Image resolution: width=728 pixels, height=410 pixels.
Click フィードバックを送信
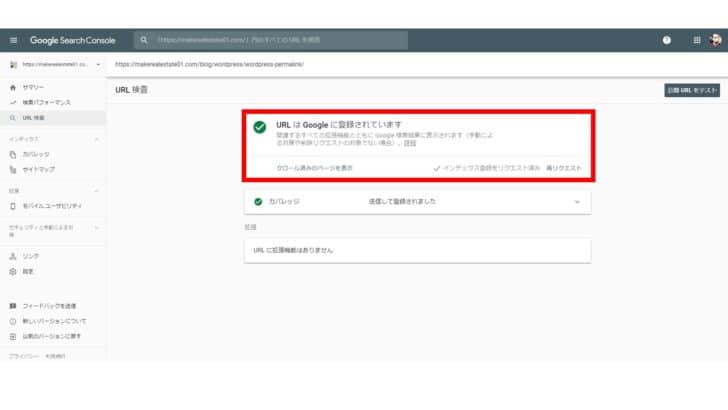click(x=49, y=306)
